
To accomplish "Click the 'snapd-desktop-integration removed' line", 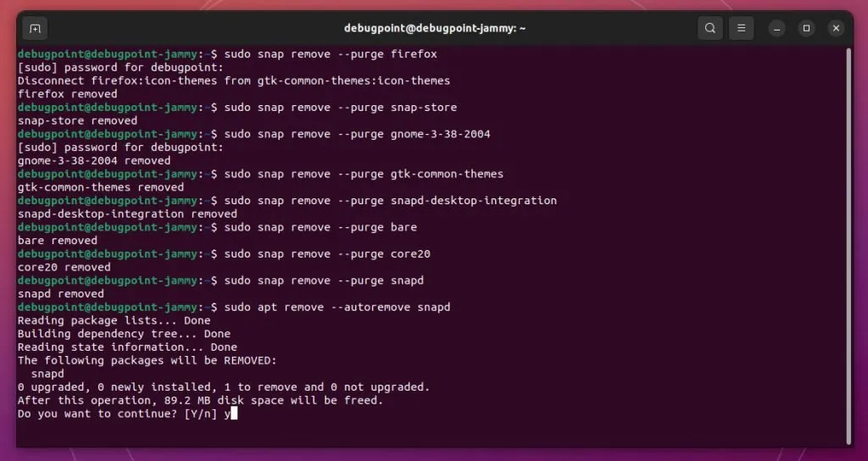I will pos(127,214).
